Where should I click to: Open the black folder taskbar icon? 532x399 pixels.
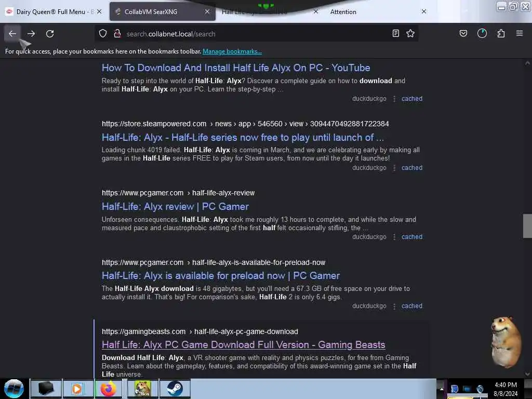coord(46,389)
